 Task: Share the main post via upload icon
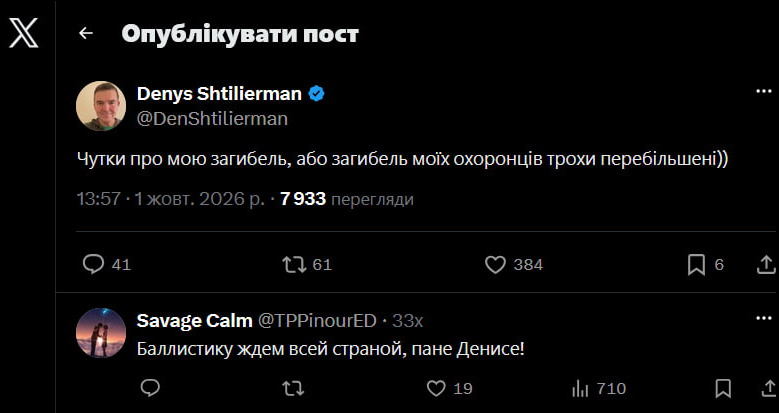766,265
